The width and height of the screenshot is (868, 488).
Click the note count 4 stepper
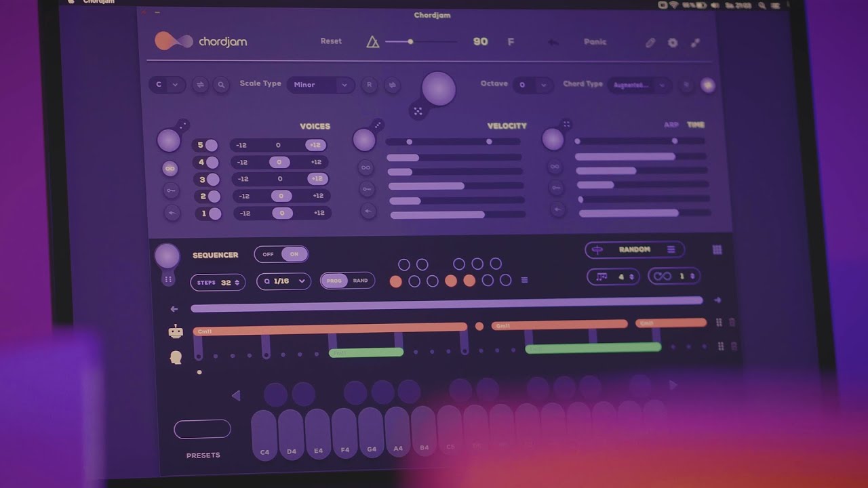(613, 277)
